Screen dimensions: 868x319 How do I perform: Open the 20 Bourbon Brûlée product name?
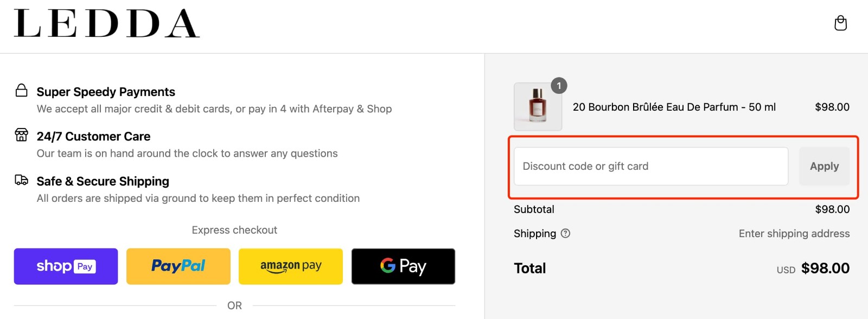(674, 107)
